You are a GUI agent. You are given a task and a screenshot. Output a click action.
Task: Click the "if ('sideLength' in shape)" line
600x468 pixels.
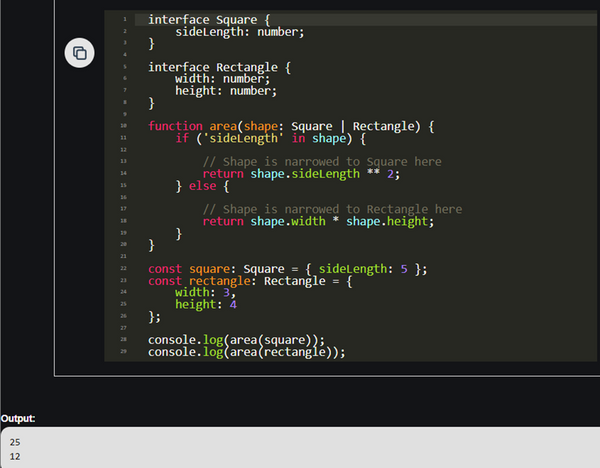pos(271,138)
